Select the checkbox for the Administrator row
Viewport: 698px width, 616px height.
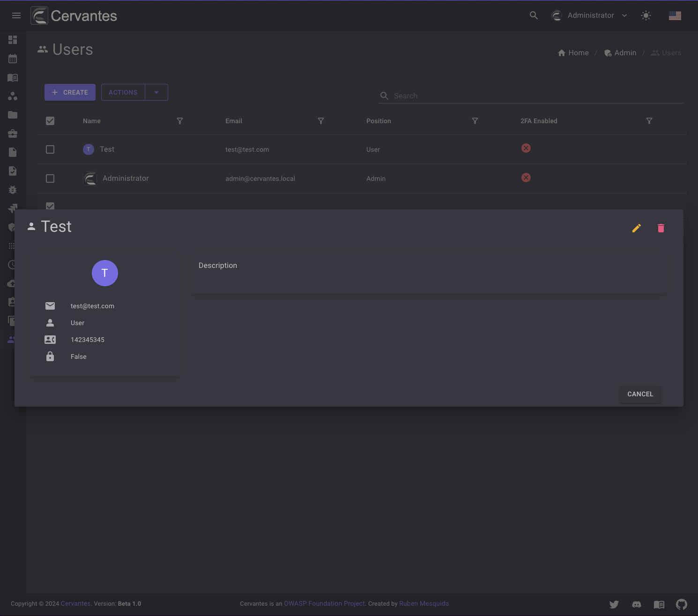pyautogui.click(x=50, y=178)
